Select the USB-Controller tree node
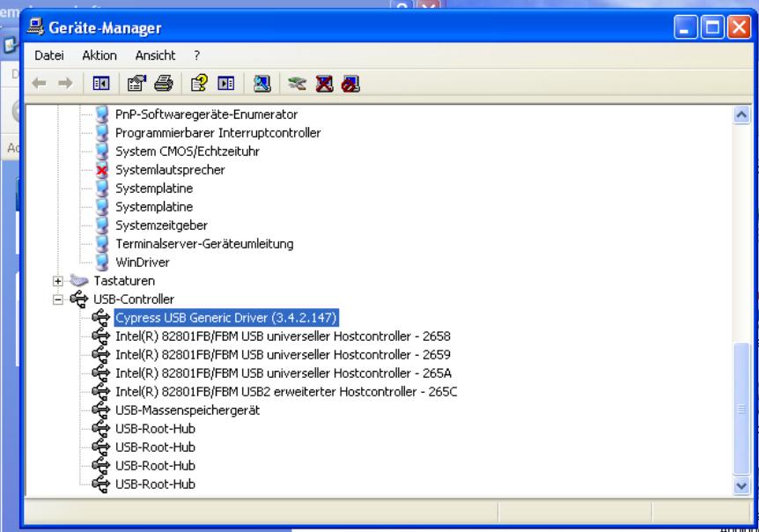Screen dimensions: 759x532 coord(134,299)
